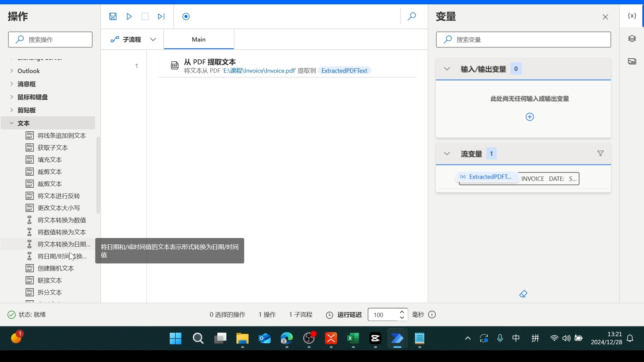Click the eraser icon in variables pane
The image size is (644, 362).
pyautogui.click(x=523, y=294)
